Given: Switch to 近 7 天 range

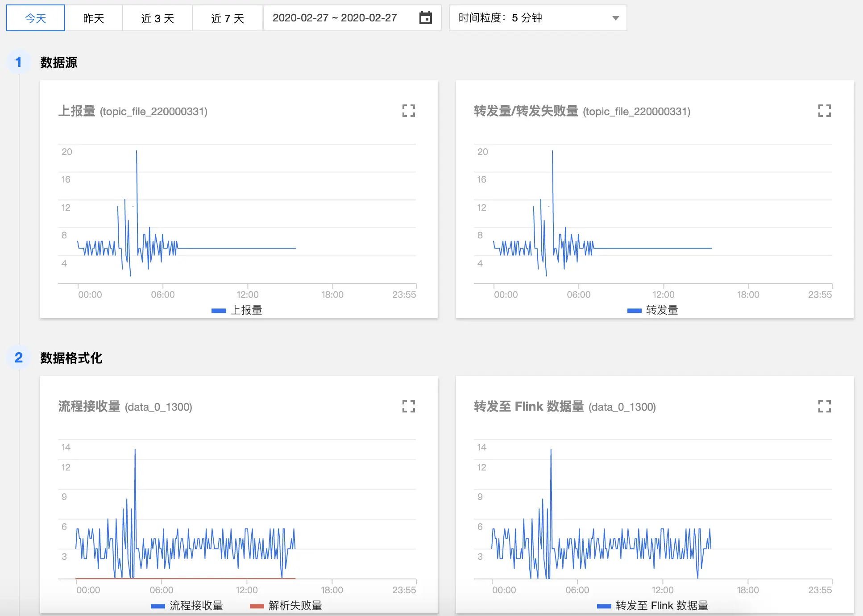Looking at the screenshot, I should tap(228, 18).
